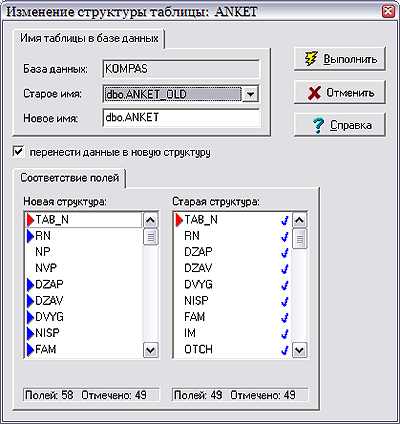This screenshot has height=424, width=400.
Task: Click the Справка button
Action: click(x=340, y=125)
